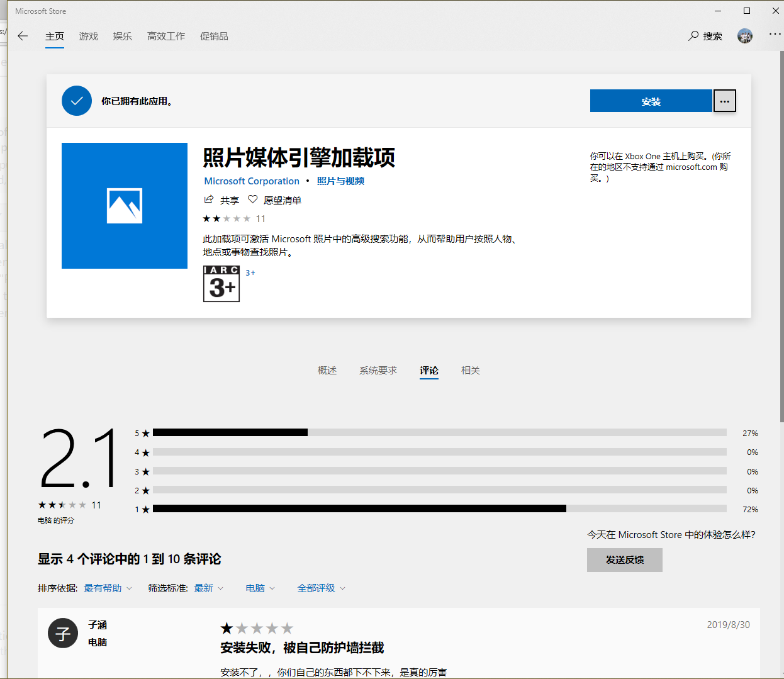The height and width of the screenshot is (679, 784).
Task: Click the 4-star rating bar
Action: [x=440, y=452]
